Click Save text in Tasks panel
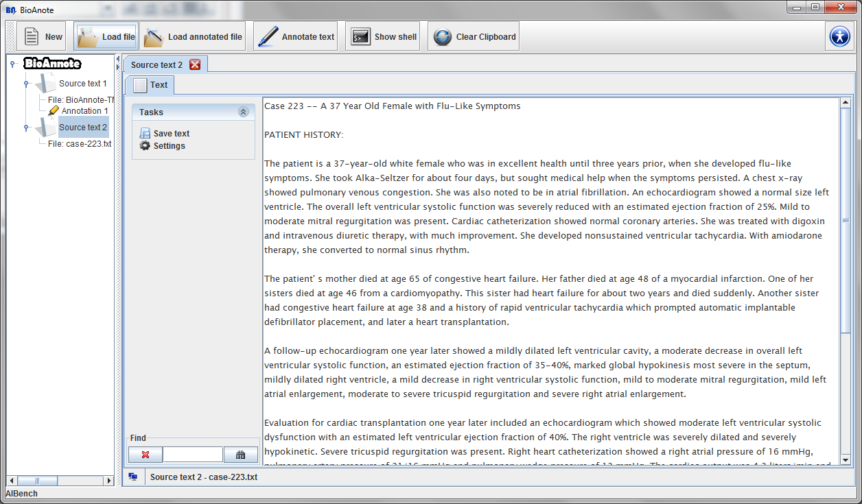This screenshot has height=504, width=862. pos(171,134)
